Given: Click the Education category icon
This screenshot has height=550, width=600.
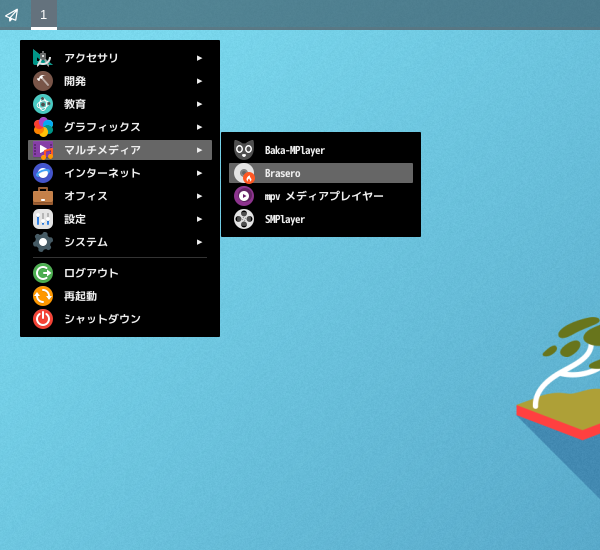Looking at the screenshot, I should [x=43, y=104].
